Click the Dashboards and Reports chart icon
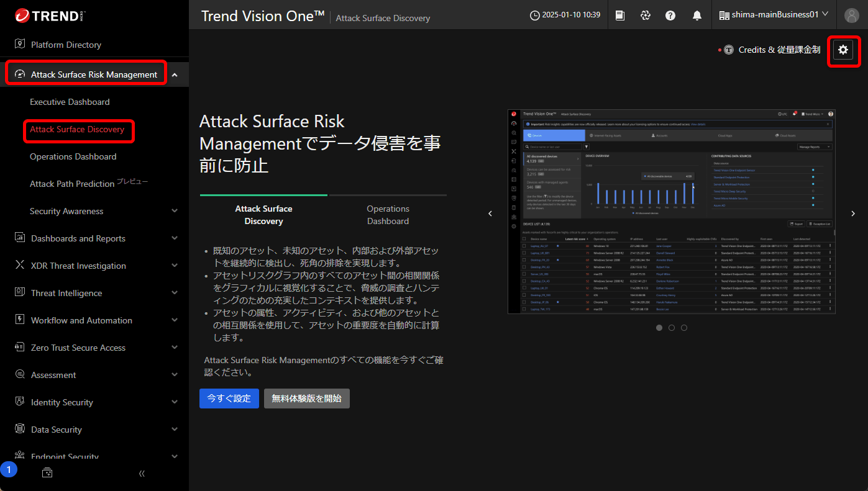Viewport: 868px width, 491px height. pos(19,238)
